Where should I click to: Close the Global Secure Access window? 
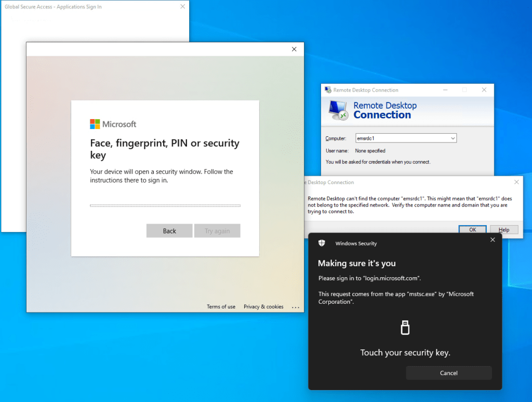pos(182,7)
